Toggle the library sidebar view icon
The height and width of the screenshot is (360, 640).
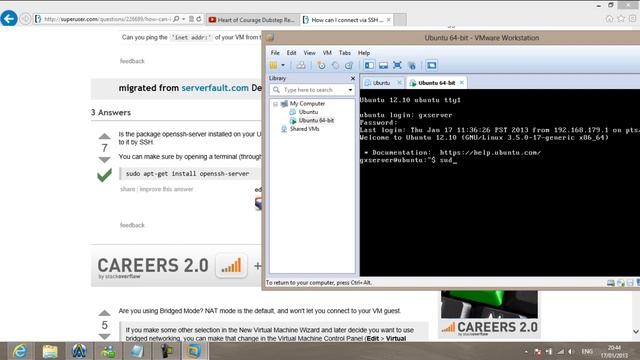369,65
